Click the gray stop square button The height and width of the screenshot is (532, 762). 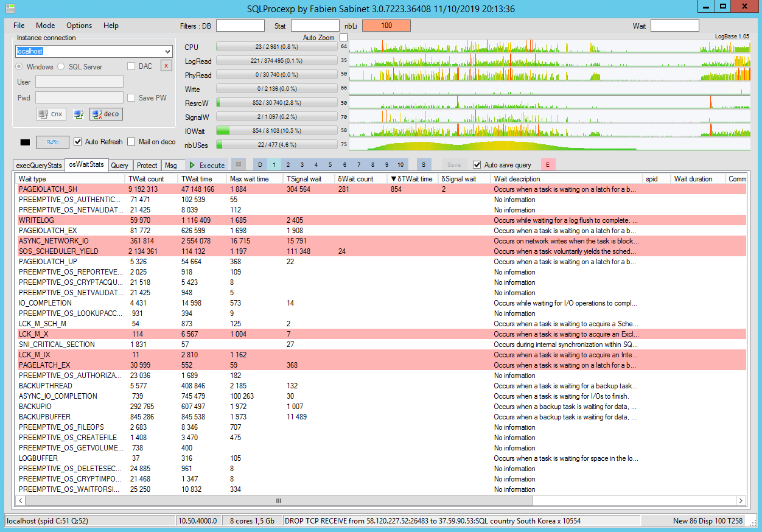pos(240,164)
